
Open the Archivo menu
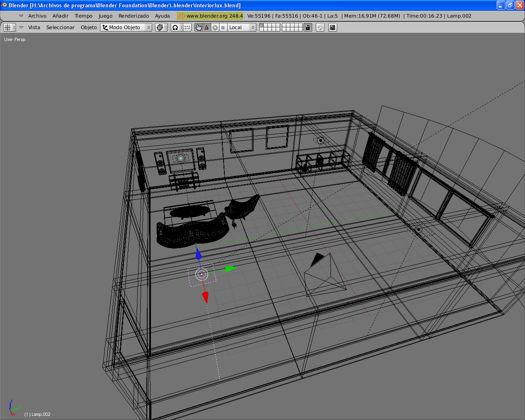click(x=37, y=16)
